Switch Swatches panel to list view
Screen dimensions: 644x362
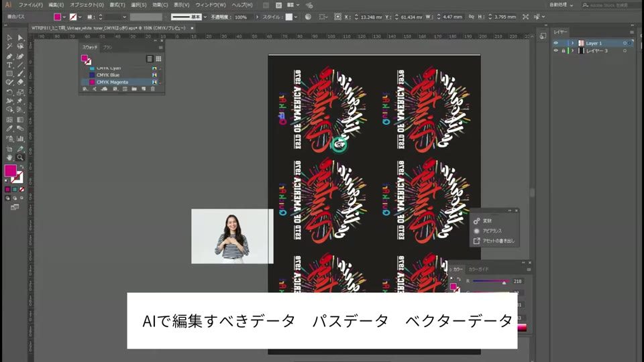click(150, 59)
